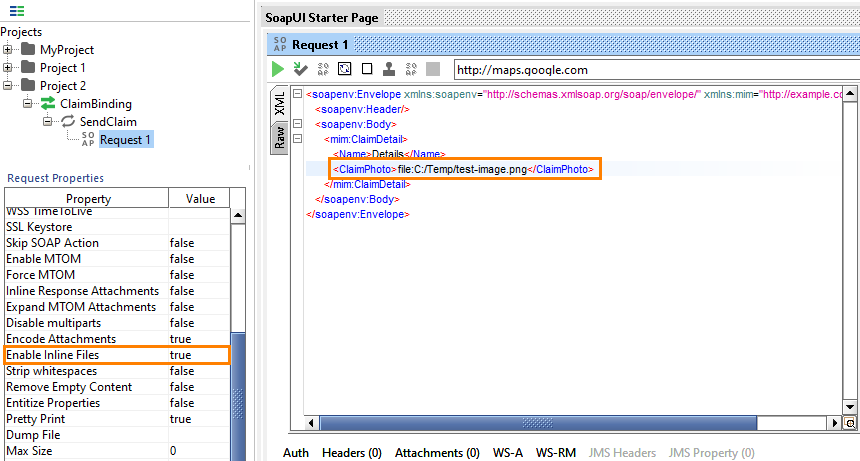Image resolution: width=860 pixels, height=461 pixels.
Task: Click the XML editor horizontal scrollbar thumb
Action: (x=538, y=423)
